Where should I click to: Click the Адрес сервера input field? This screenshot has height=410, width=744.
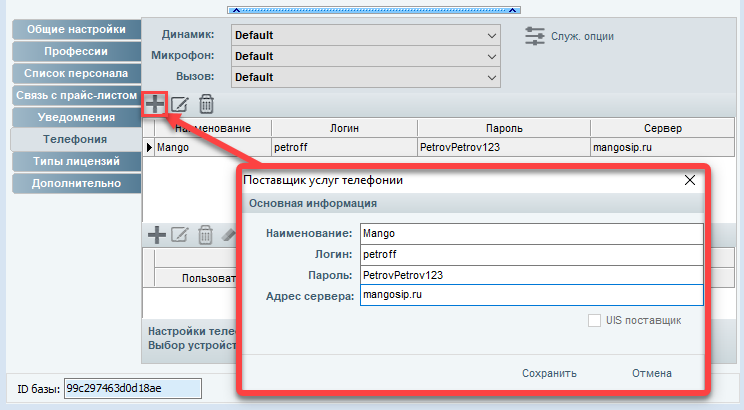(530, 296)
